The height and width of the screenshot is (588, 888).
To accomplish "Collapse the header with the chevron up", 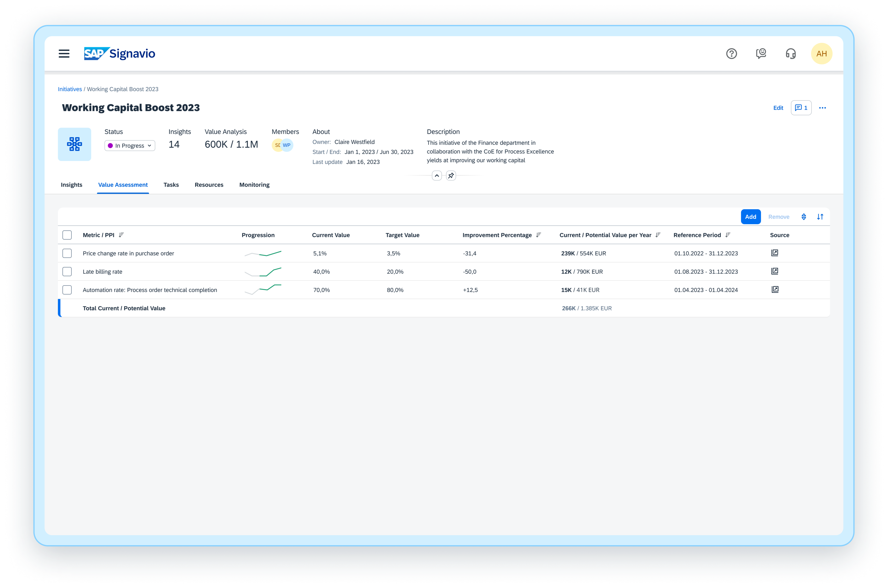I will [437, 175].
